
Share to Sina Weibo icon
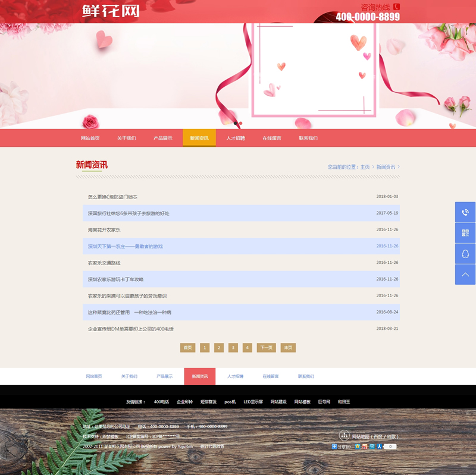point(365,446)
